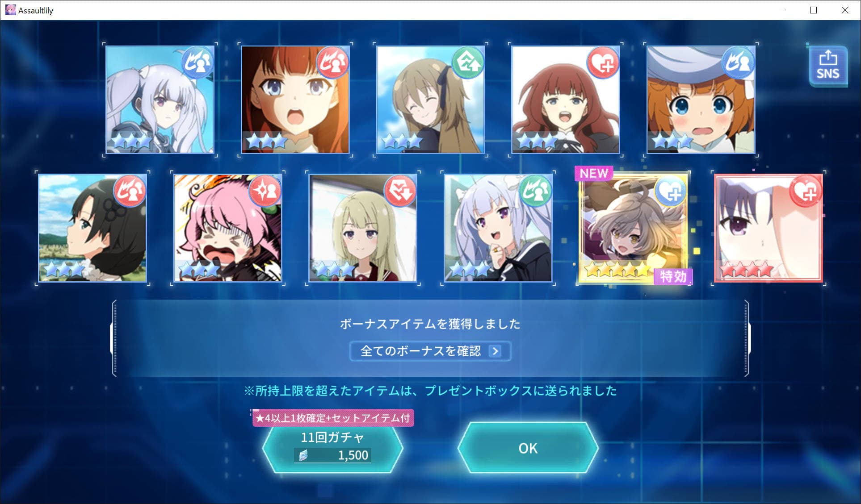Screen dimensions: 861x504
Task: Click red star burst badge on pink-haired card
Action: pyautogui.click(x=265, y=191)
